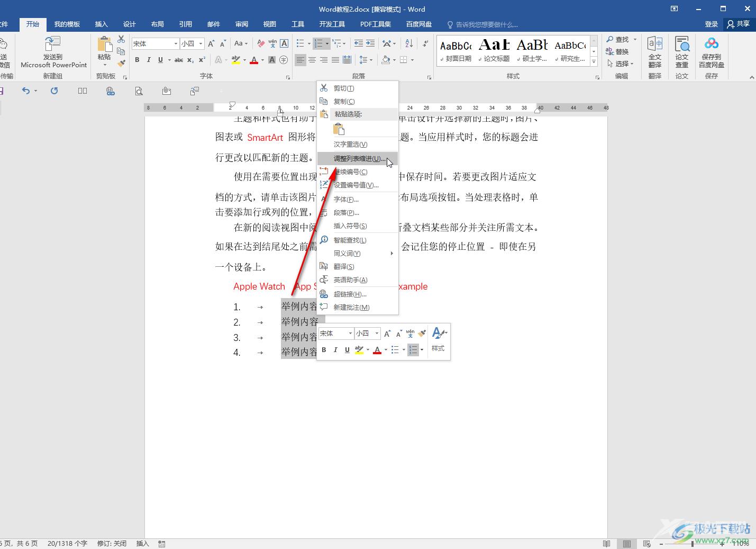Image resolution: width=756 pixels, height=549 pixels.
Task: Choose 段落(P) from context menu
Action: tap(358, 212)
